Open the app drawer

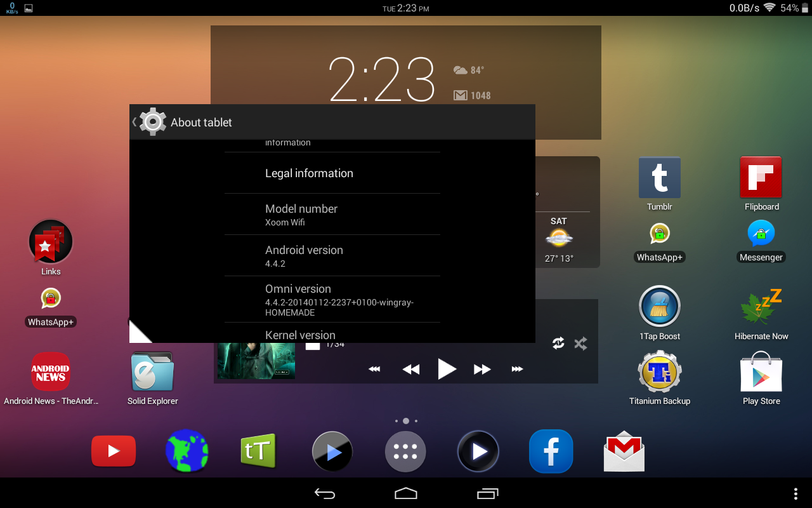405,451
